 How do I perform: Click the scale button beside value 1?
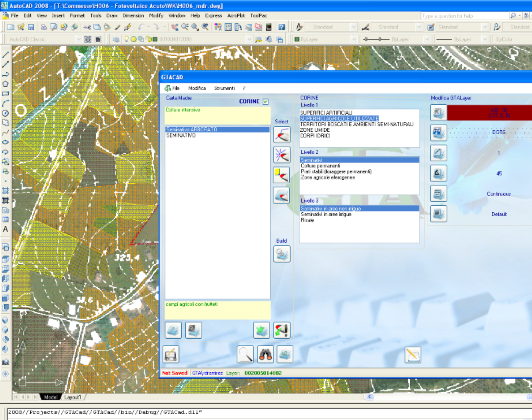[439, 153]
